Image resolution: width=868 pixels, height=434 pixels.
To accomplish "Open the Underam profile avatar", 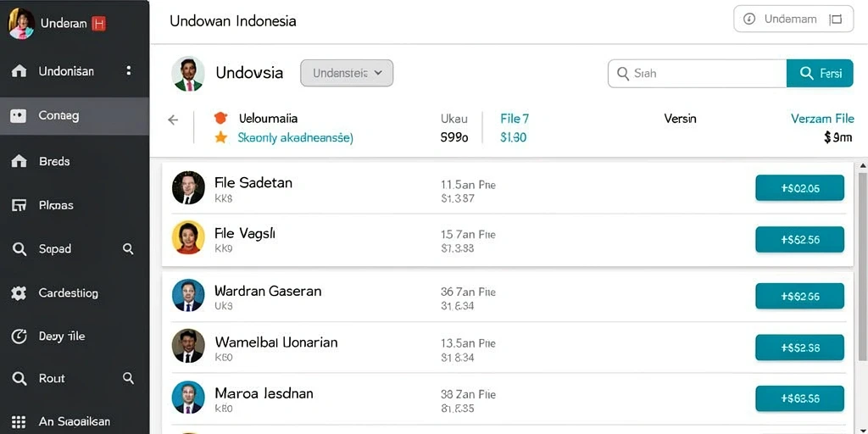I will click(x=21, y=23).
